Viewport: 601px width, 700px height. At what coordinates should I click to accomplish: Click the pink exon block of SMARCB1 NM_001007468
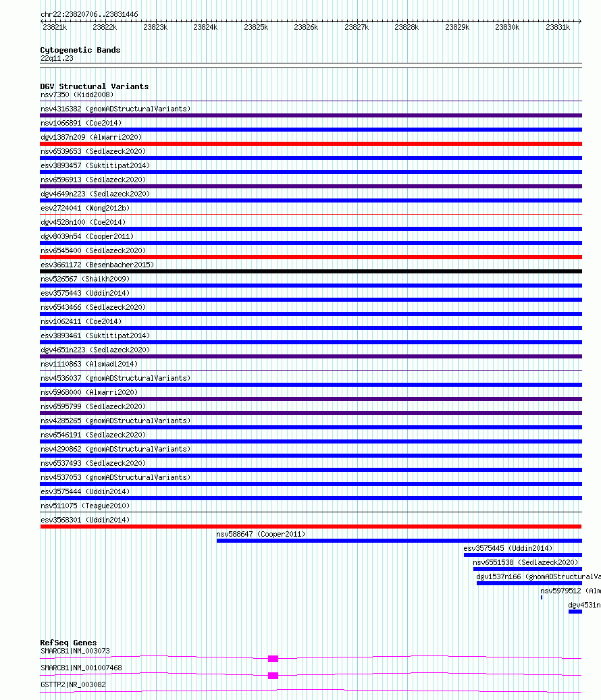[x=273, y=676]
